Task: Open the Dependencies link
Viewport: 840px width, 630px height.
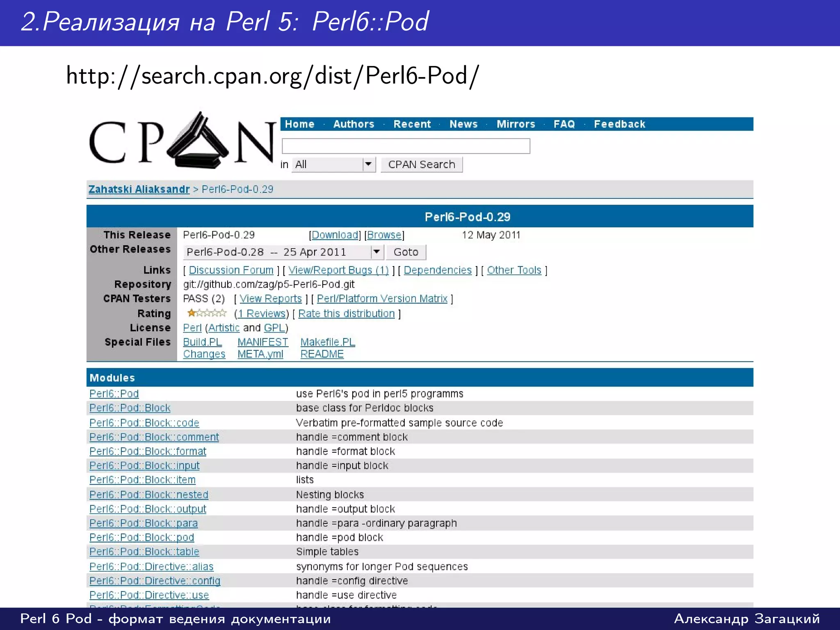Action: (438, 270)
